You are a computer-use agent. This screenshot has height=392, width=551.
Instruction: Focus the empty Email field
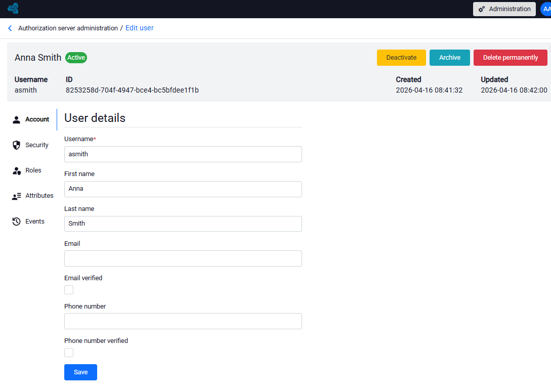point(183,258)
